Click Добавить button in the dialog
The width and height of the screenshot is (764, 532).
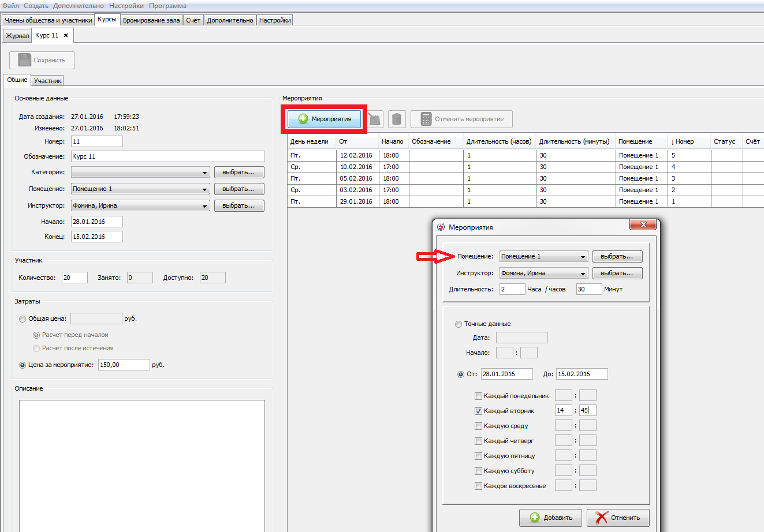(550, 518)
